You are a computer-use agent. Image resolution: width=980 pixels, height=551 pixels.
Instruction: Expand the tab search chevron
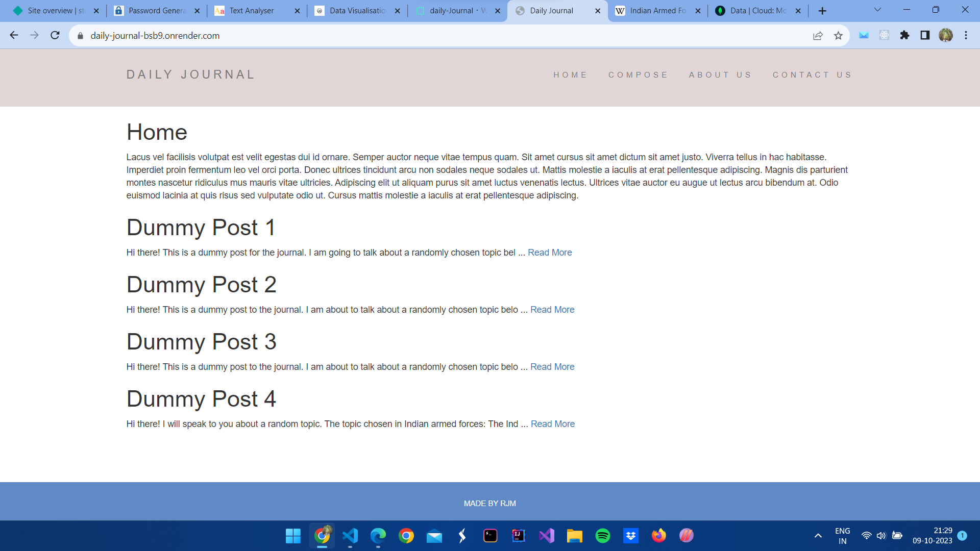coord(877,10)
